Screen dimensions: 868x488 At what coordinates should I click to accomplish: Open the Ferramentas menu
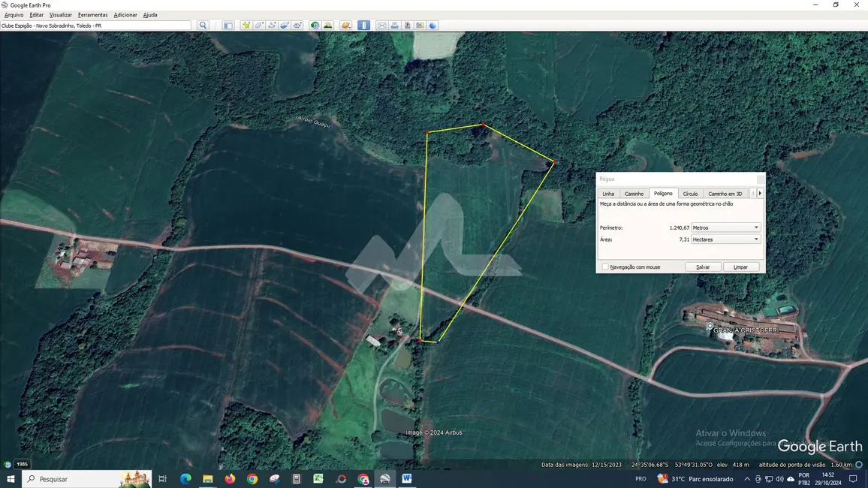click(92, 15)
